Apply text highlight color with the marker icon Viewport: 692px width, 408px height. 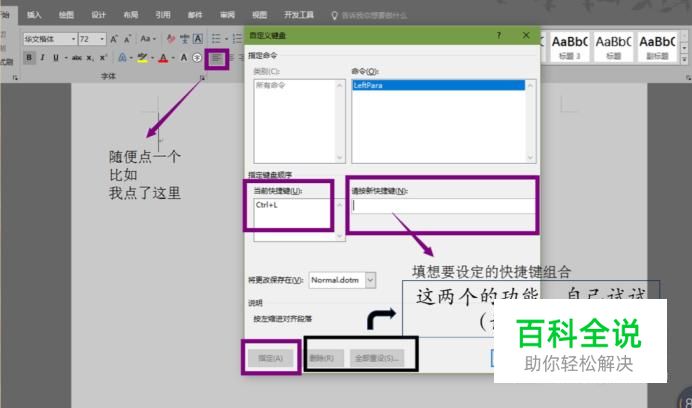pyautogui.click(x=142, y=58)
